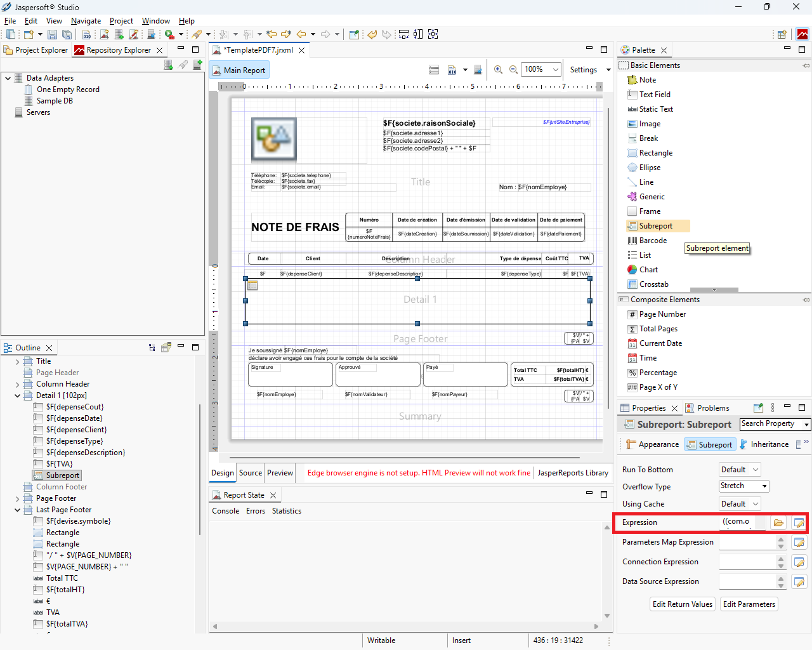Click the Report State vertical scrollbar down arrow
Screen dimensions: 812x650
(x=607, y=616)
